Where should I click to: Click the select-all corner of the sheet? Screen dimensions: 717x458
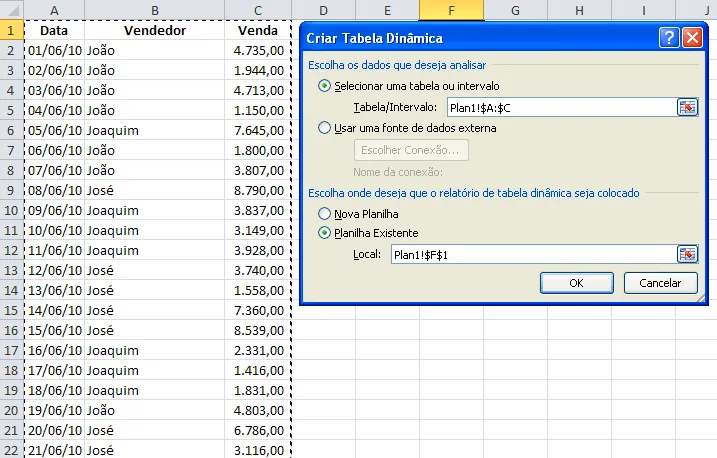[12, 10]
